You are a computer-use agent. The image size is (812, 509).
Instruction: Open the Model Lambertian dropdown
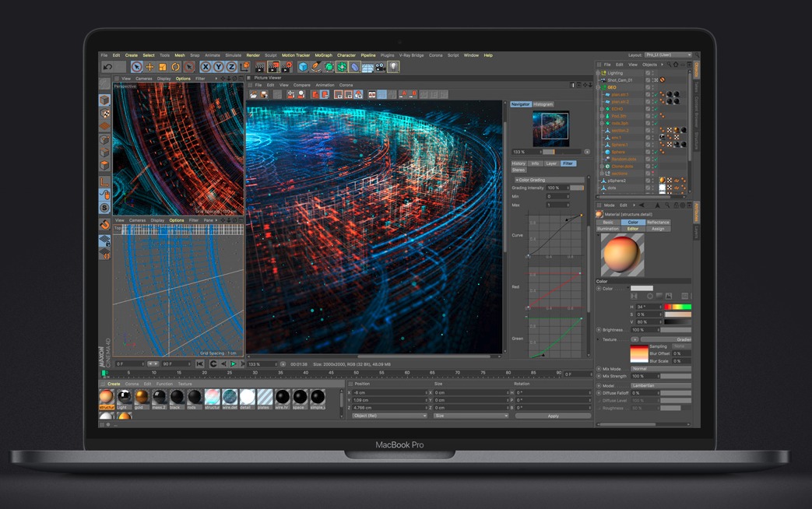point(661,386)
